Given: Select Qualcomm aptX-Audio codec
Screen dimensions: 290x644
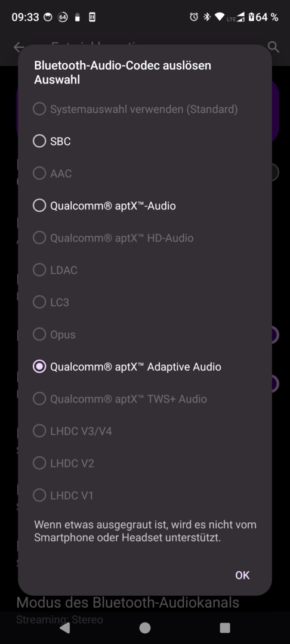Looking at the screenshot, I should click(x=145, y=206).
